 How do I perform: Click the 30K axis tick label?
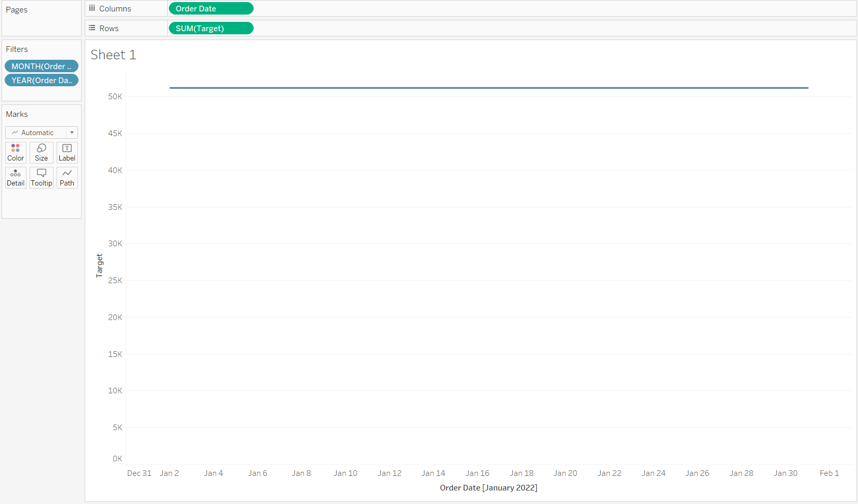coord(115,243)
